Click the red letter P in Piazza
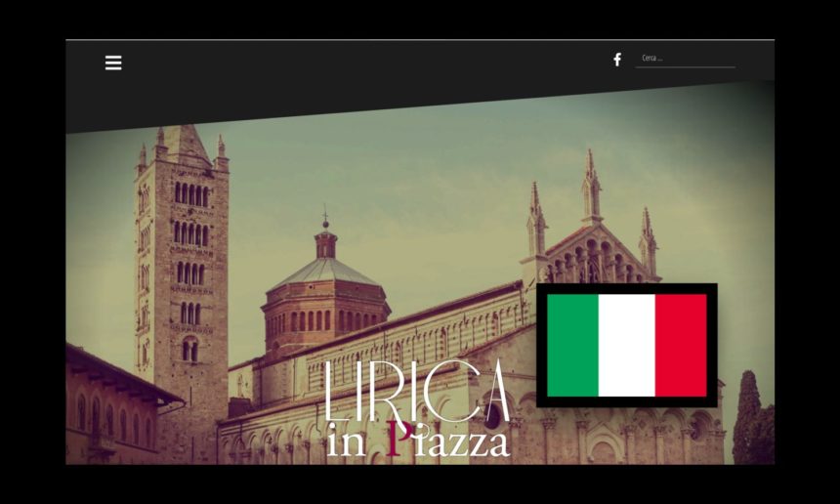This screenshot has width=840, height=504. point(395,441)
